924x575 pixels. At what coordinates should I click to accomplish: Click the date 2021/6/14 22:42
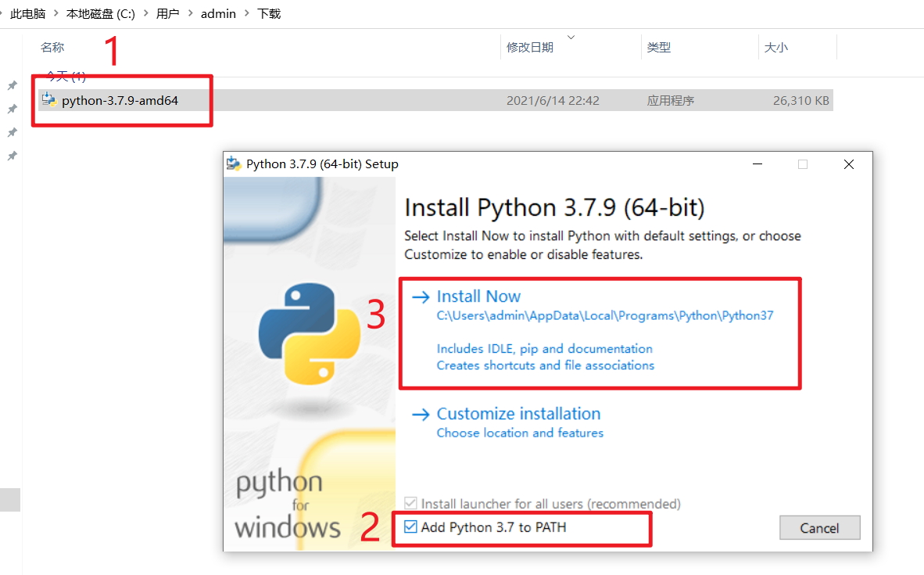coord(553,101)
